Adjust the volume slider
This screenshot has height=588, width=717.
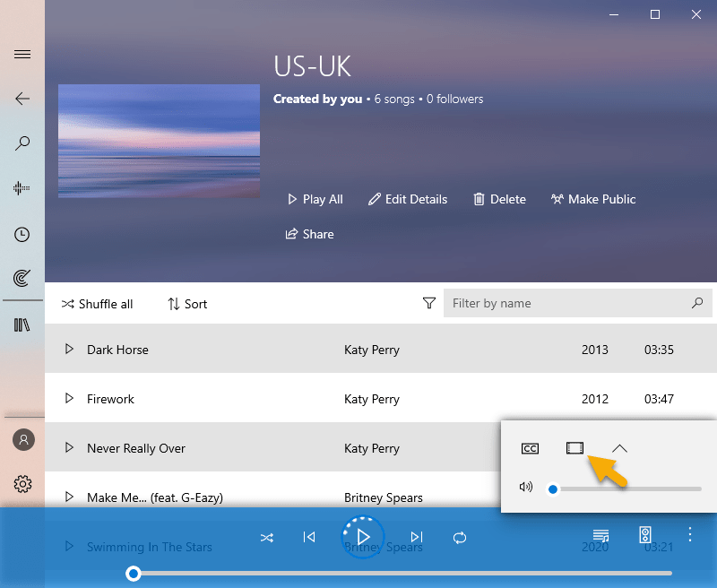click(x=627, y=489)
